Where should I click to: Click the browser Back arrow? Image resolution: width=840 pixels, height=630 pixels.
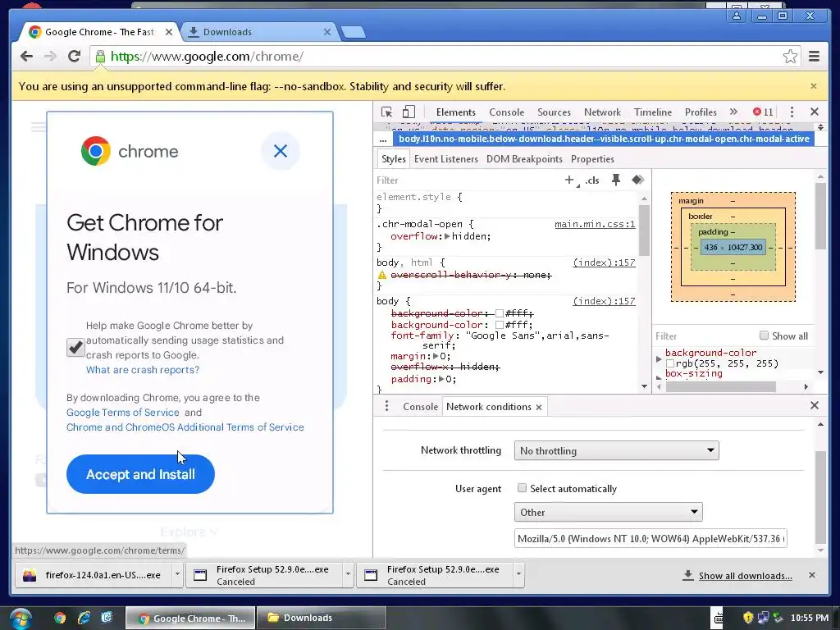tap(26, 57)
